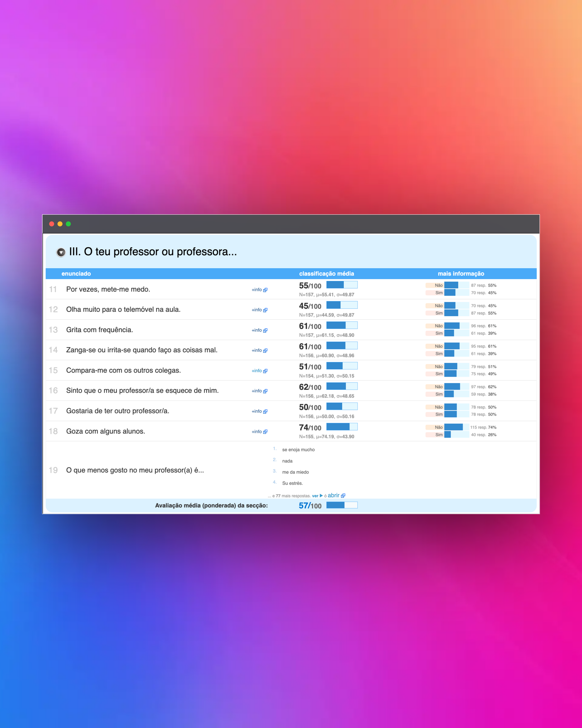Click the 'mais informação' column header

pos(460,274)
